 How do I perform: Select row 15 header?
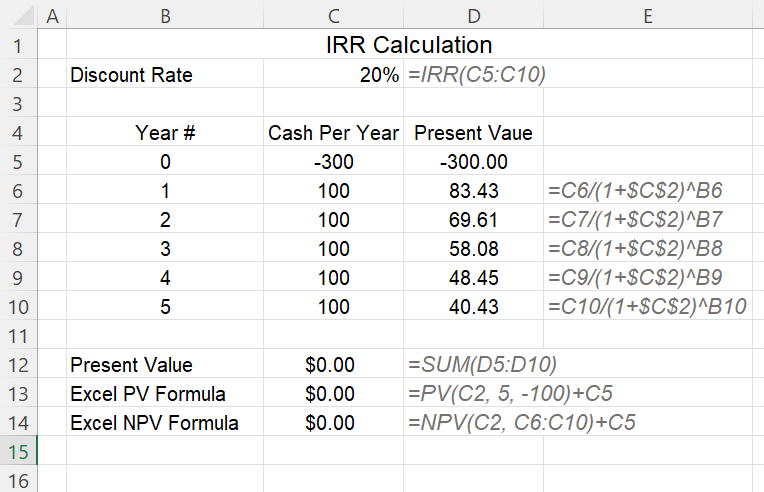click(19, 451)
